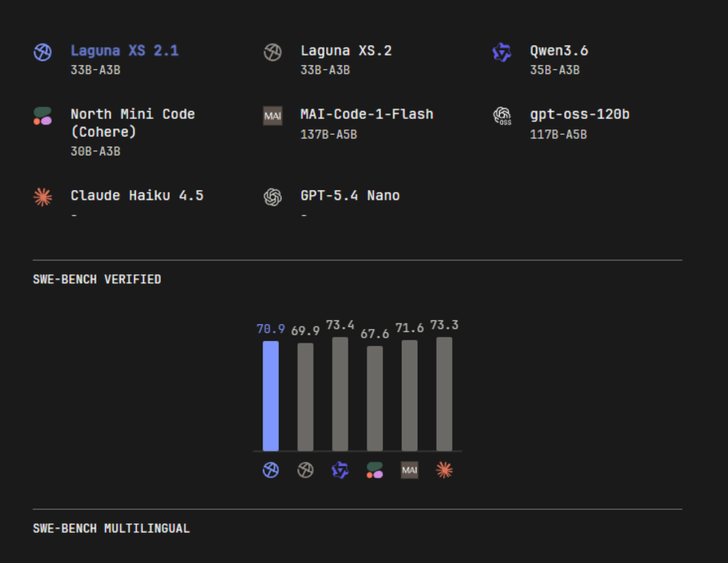Select the Laguna XS 2.1 model name

[x=124, y=51]
